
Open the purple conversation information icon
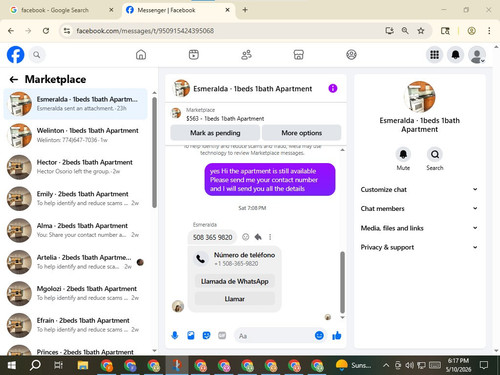(x=333, y=88)
